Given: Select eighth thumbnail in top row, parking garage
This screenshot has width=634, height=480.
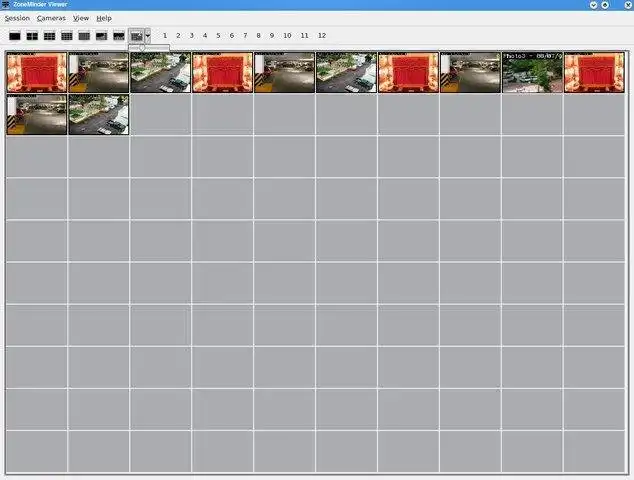Looking at the screenshot, I should tap(470, 72).
